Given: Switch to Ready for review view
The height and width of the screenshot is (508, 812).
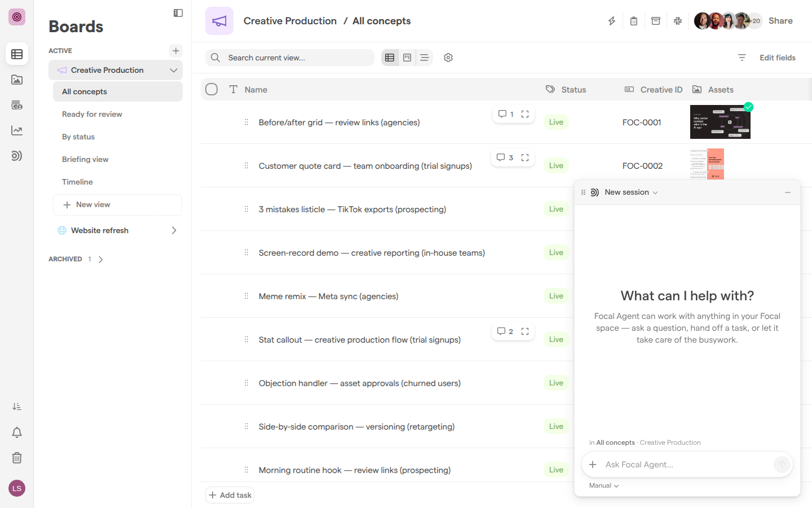Looking at the screenshot, I should tap(118, 114).
